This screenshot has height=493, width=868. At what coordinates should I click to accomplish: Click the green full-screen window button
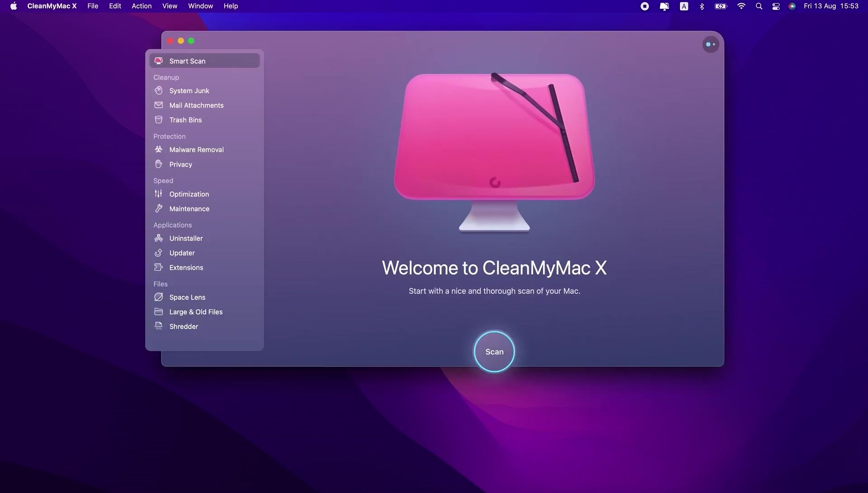(x=191, y=41)
